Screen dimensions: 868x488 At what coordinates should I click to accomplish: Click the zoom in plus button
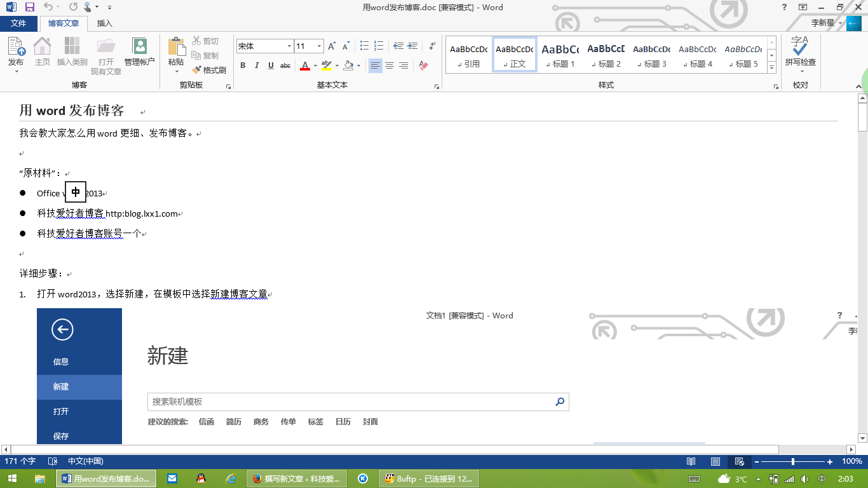[x=830, y=461]
